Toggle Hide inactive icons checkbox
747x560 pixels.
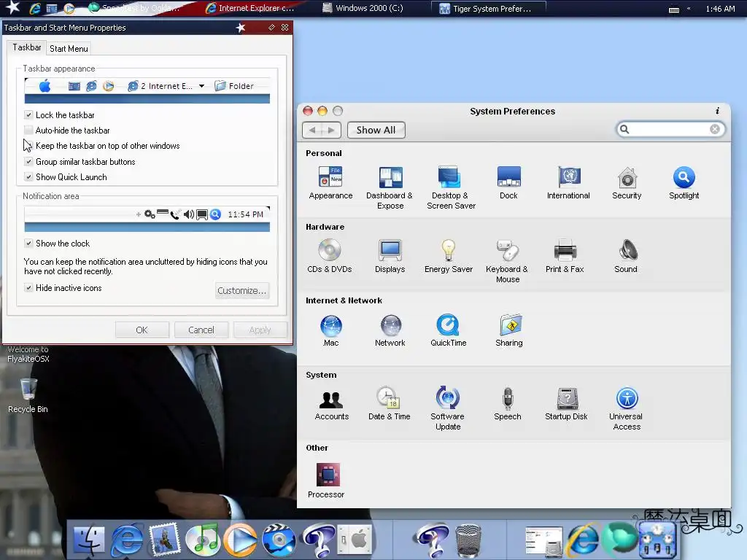(28, 287)
